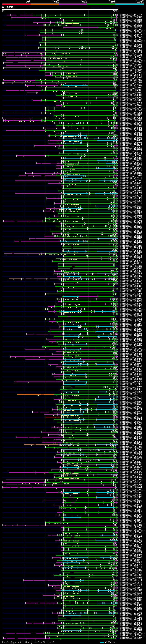Select the UniRef100_Q552K7 label
146x644 pixels.
[131, 22]
